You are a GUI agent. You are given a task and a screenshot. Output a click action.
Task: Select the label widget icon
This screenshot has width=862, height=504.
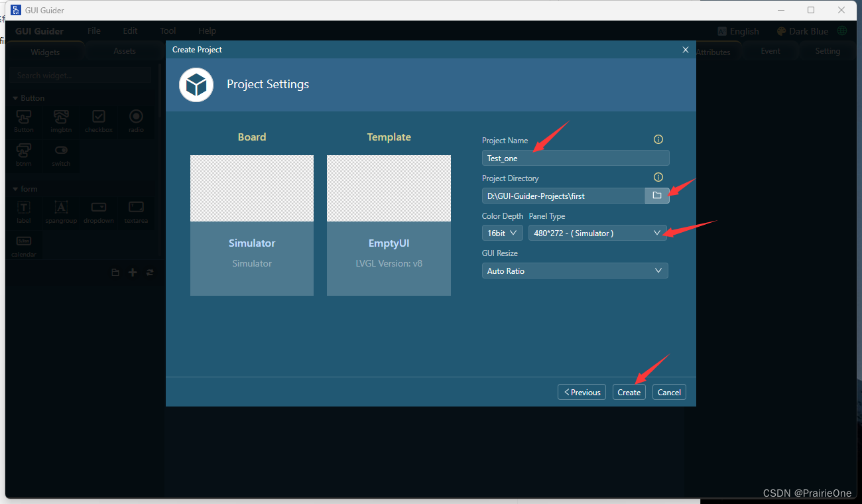(x=24, y=208)
